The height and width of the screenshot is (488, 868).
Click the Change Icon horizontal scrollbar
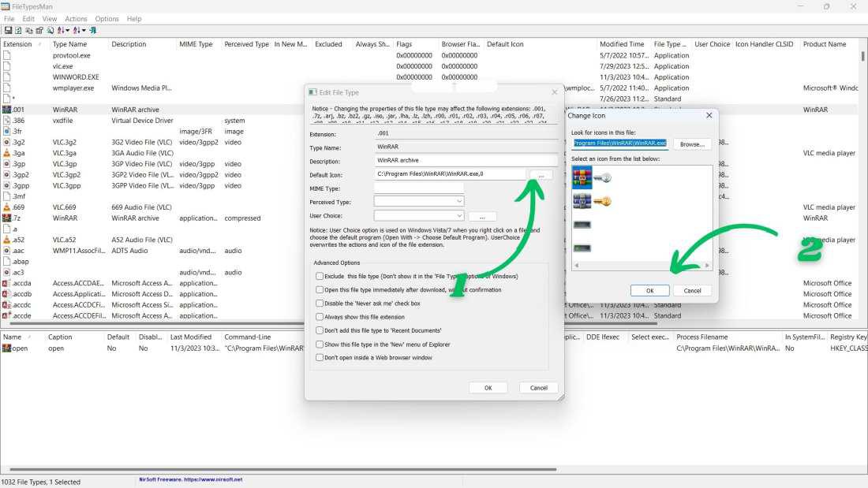pyautogui.click(x=642, y=266)
